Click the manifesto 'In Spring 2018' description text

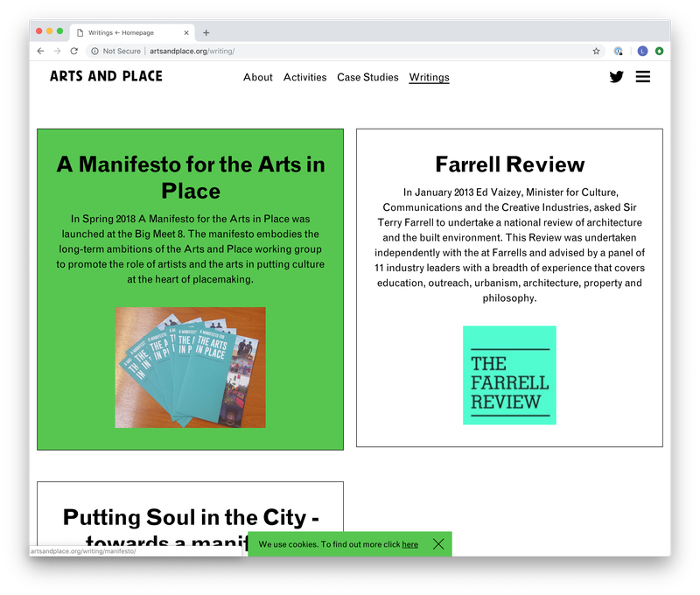click(190, 249)
